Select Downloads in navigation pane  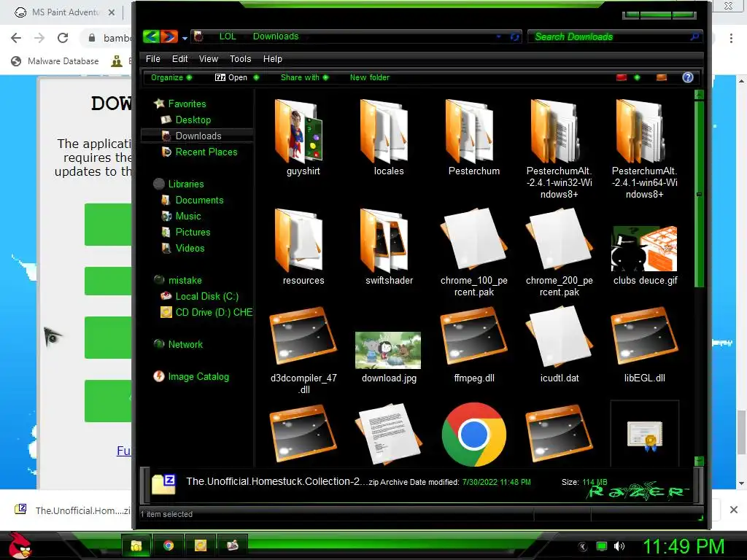pyautogui.click(x=197, y=136)
